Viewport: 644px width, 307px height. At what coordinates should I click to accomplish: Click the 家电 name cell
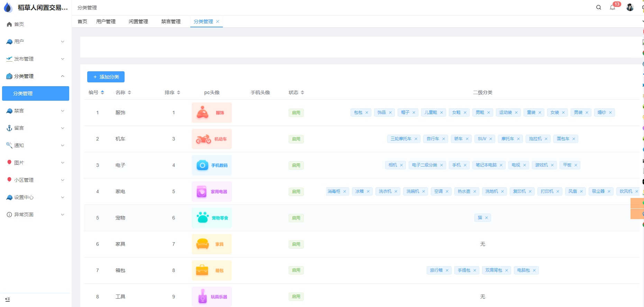point(120,191)
